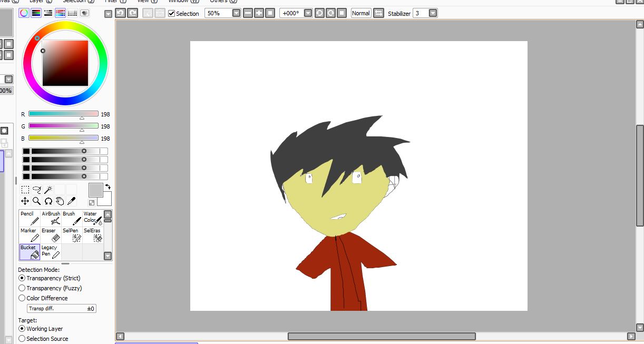This screenshot has width=644, height=344.
Task: Zoom out with the minus button
Action: 248,13
